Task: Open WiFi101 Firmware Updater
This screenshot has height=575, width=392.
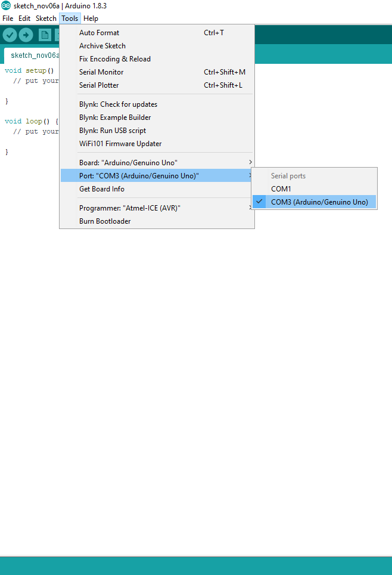Action: [x=157, y=144]
